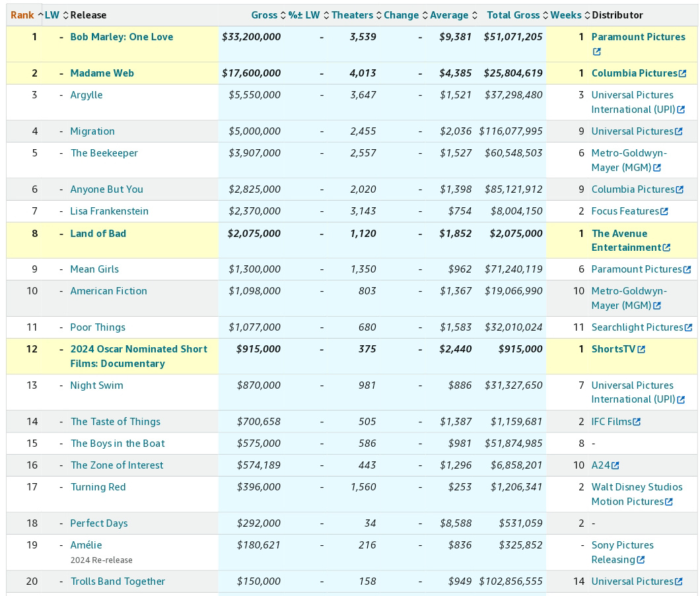Screen dimensions: 700x596
Task: Open Land of Bad release link
Action: click(x=98, y=233)
